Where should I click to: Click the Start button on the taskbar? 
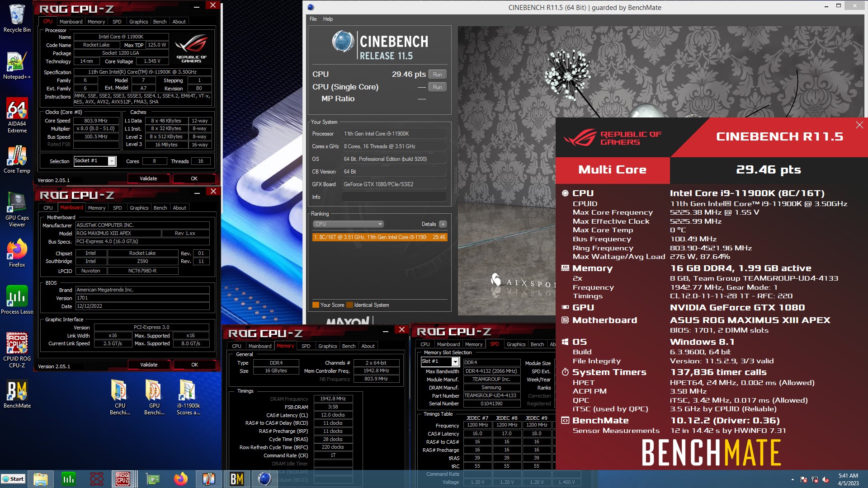click(13, 479)
